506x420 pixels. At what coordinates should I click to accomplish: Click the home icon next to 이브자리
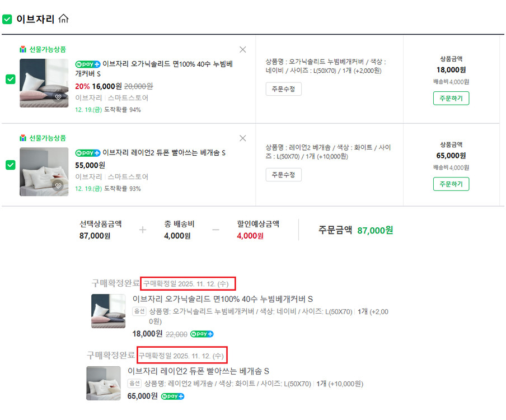63,18
